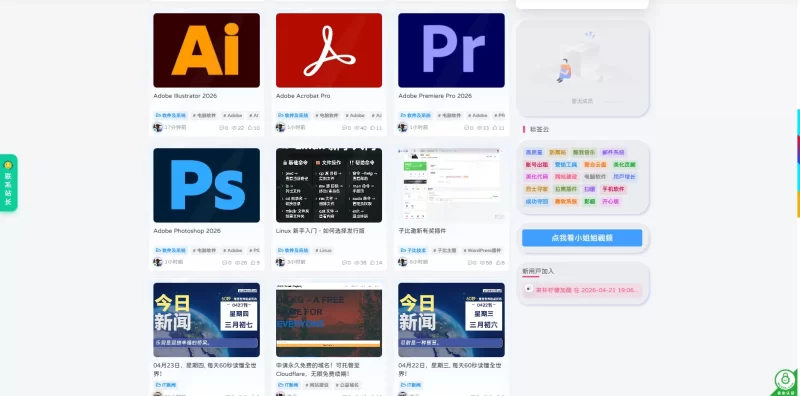Click like icon on Linux 新手入门 card
800x396 pixels.
tap(372, 263)
